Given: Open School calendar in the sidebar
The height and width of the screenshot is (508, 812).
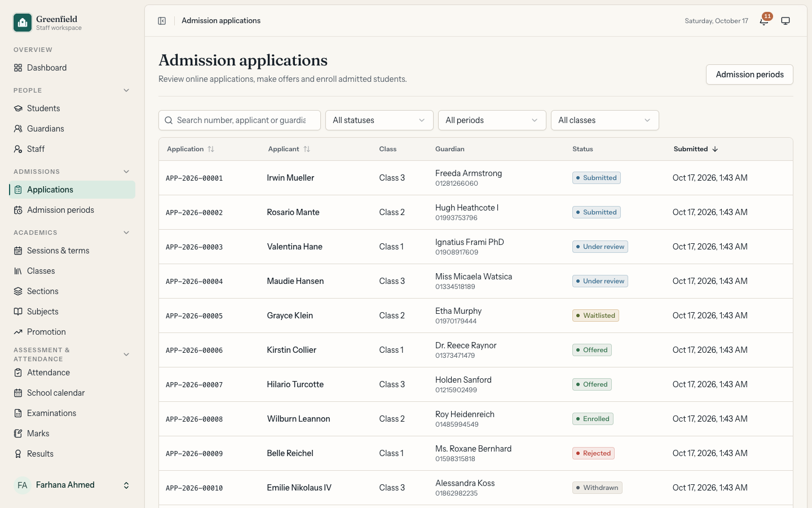Looking at the screenshot, I should [72, 393].
